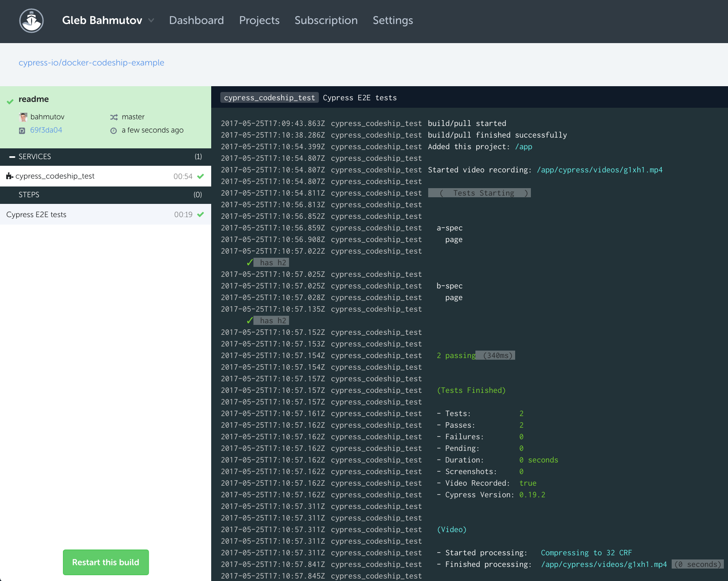This screenshot has width=728, height=581.
Task: Click the master branch label
Action: 133,117
